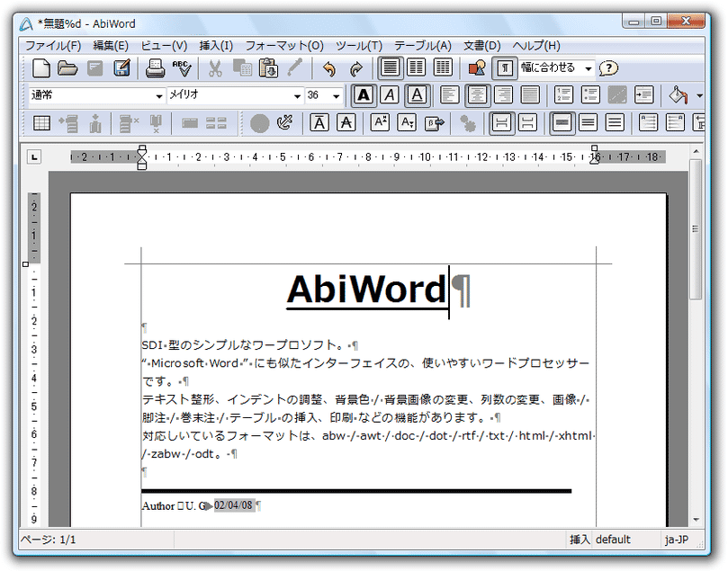This screenshot has width=728, height=571.
Task: Click the Save As disk-with-pencil icon
Action: tap(122, 68)
